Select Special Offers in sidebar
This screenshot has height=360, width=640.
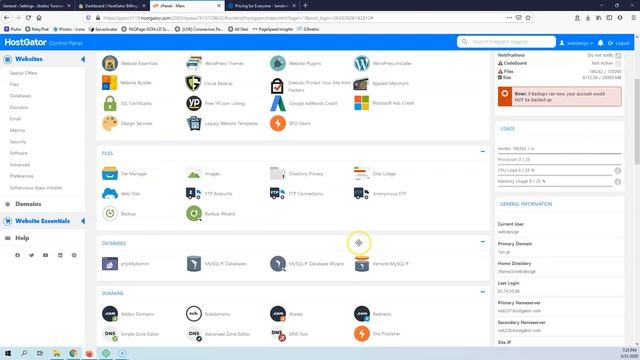click(23, 73)
